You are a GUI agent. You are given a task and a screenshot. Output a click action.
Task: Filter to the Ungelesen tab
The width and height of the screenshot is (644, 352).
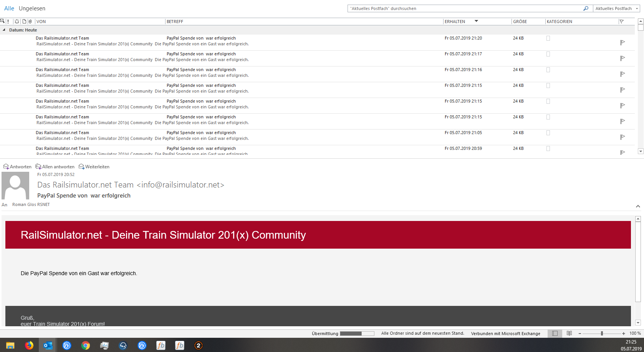coord(32,8)
